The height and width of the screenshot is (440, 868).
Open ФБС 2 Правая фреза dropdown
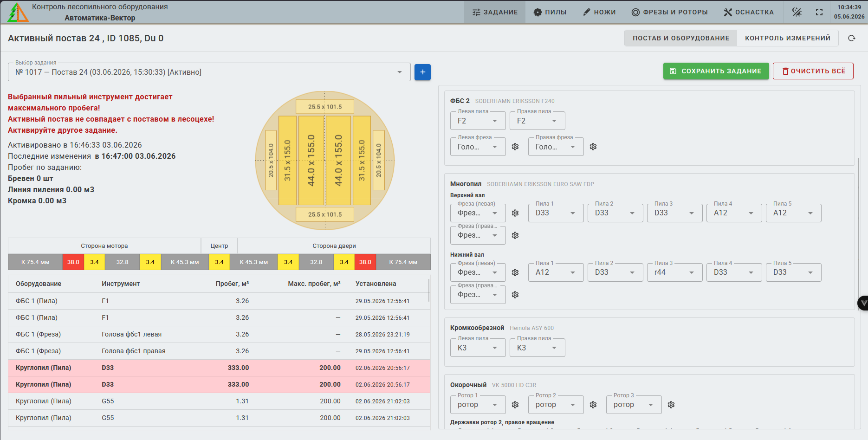pyautogui.click(x=556, y=147)
